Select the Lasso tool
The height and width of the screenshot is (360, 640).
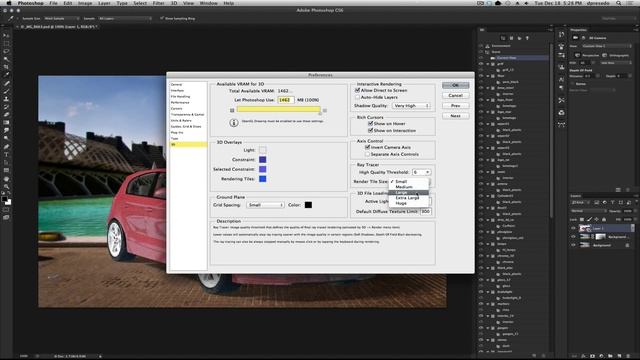click(x=6, y=51)
